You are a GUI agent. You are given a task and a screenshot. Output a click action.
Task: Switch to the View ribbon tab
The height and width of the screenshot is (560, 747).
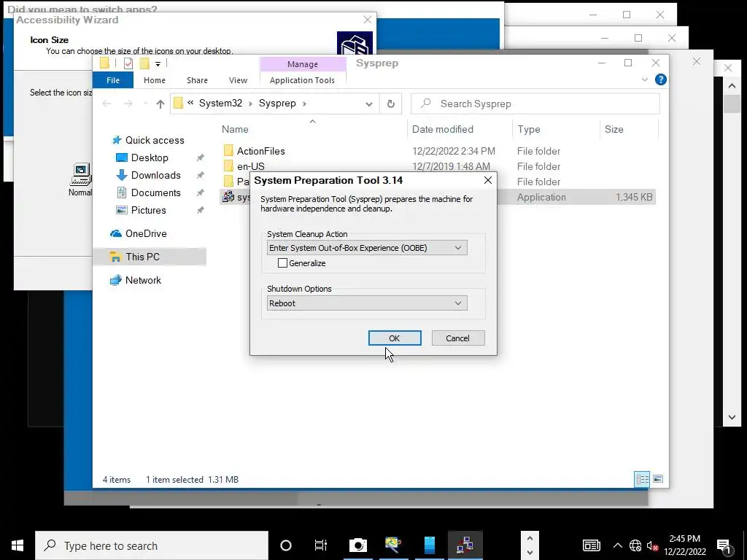(x=238, y=80)
